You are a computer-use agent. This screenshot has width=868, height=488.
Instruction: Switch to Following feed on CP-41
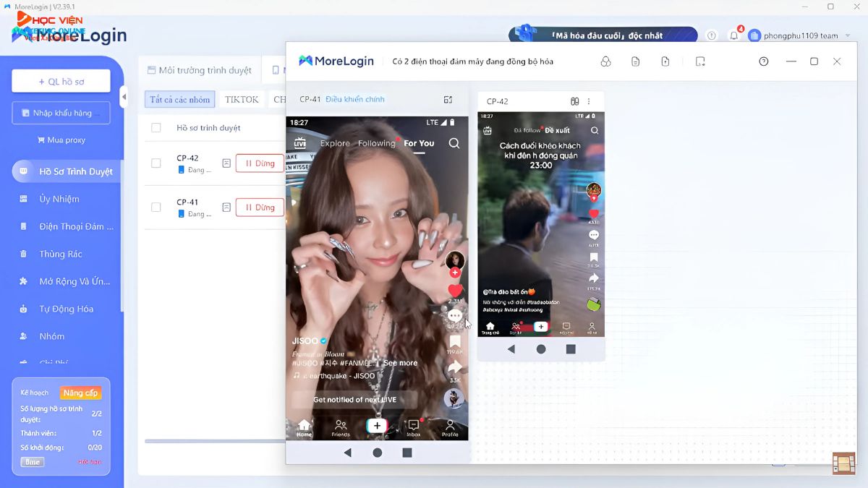tap(377, 143)
